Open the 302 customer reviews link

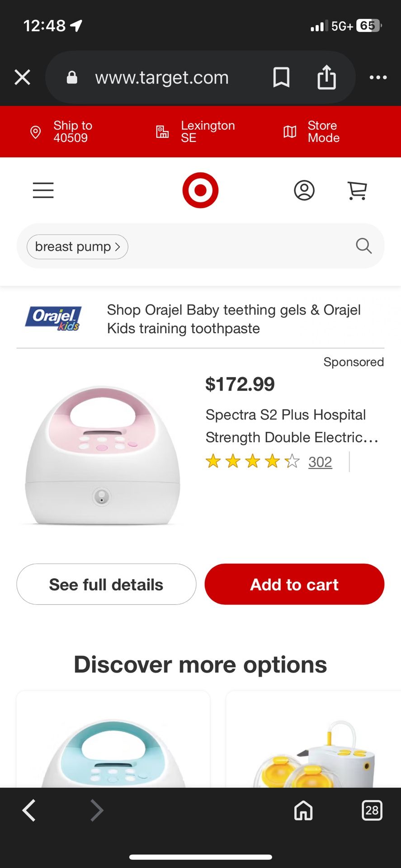pyautogui.click(x=320, y=462)
